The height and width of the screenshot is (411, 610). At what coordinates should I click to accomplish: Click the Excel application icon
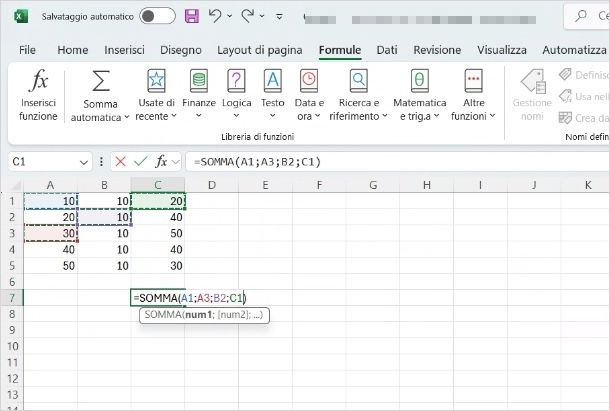pos(21,16)
